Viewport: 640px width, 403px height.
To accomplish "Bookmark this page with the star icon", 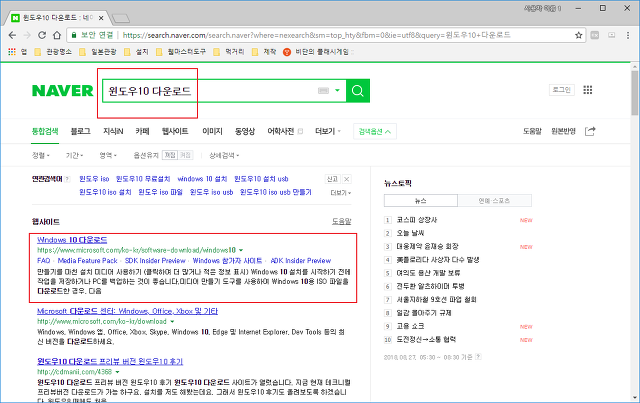I will [578, 35].
